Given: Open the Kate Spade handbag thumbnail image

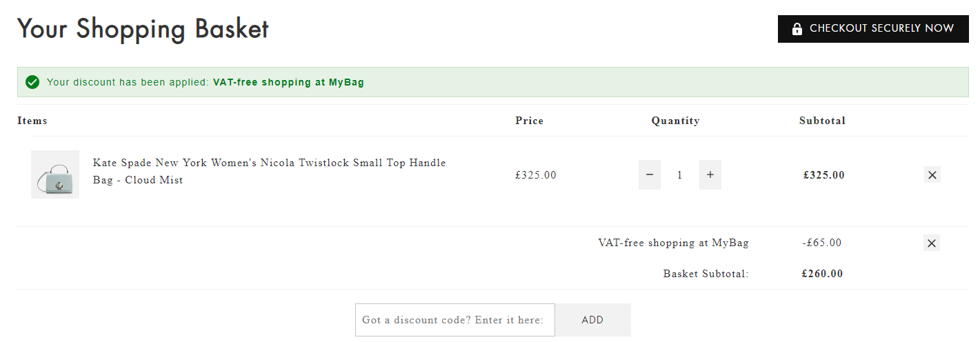Looking at the screenshot, I should 55,174.
